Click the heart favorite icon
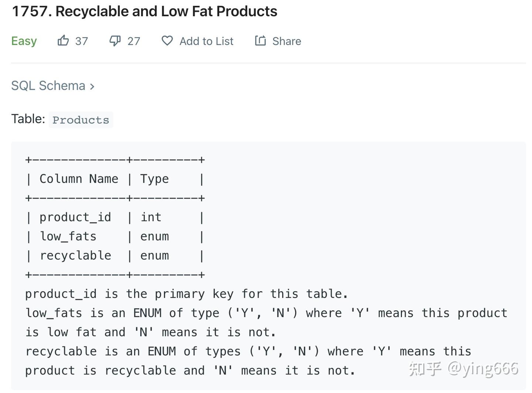Image resolution: width=532 pixels, height=393 pixels. pyautogui.click(x=167, y=41)
